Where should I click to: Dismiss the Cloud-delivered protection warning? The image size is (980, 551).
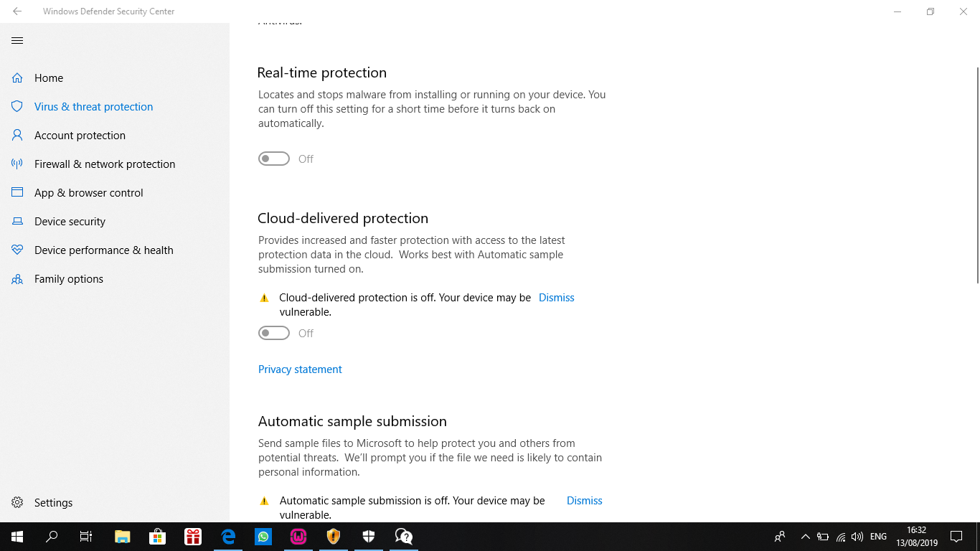click(557, 298)
